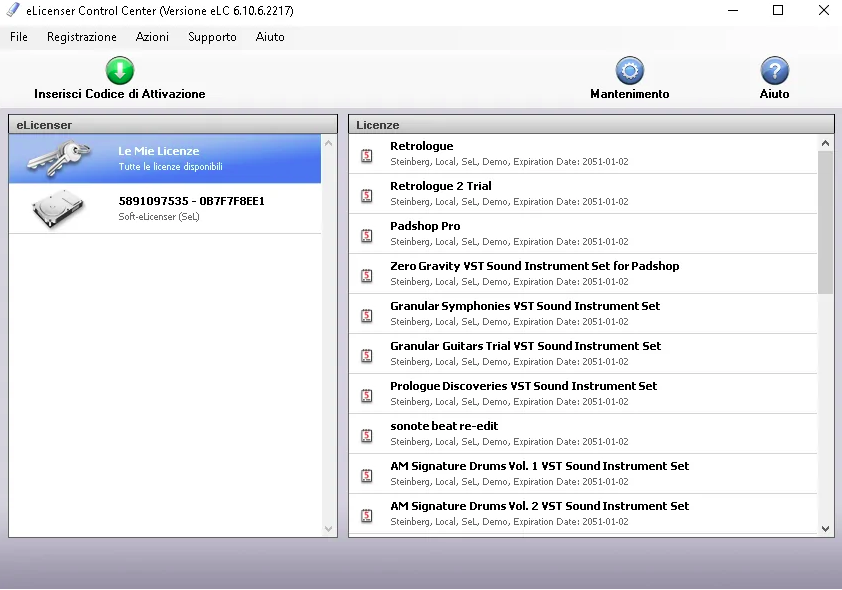Click the eLicenser panel scroll up arrow
The width and height of the screenshot is (842, 590).
pyautogui.click(x=329, y=143)
